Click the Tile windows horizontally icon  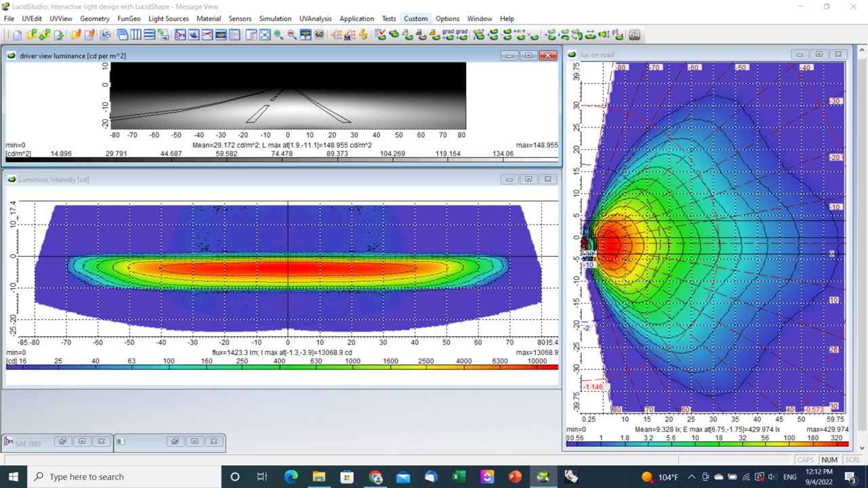149,35
